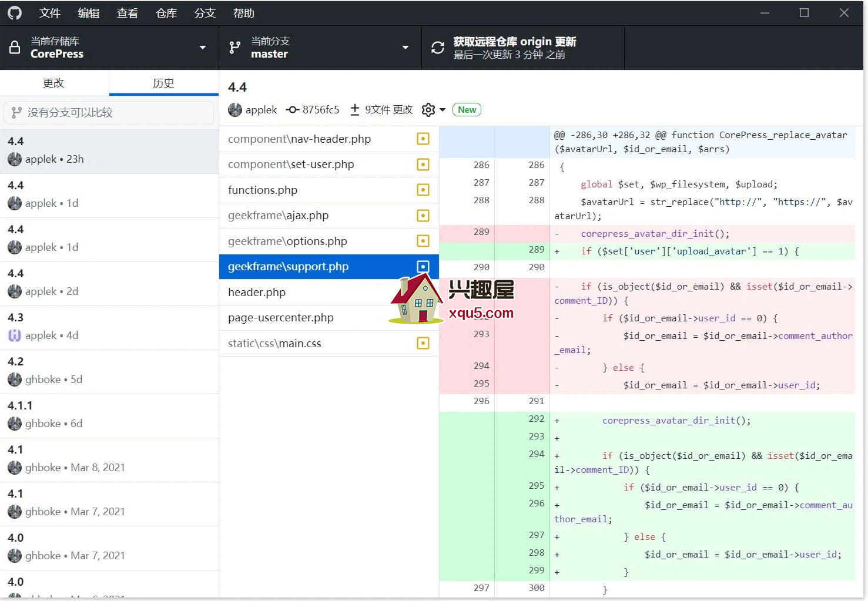The height and width of the screenshot is (601, 868).
Task: Open functions.php file diff
Action: pyautogui.click(x=329, y=190)
